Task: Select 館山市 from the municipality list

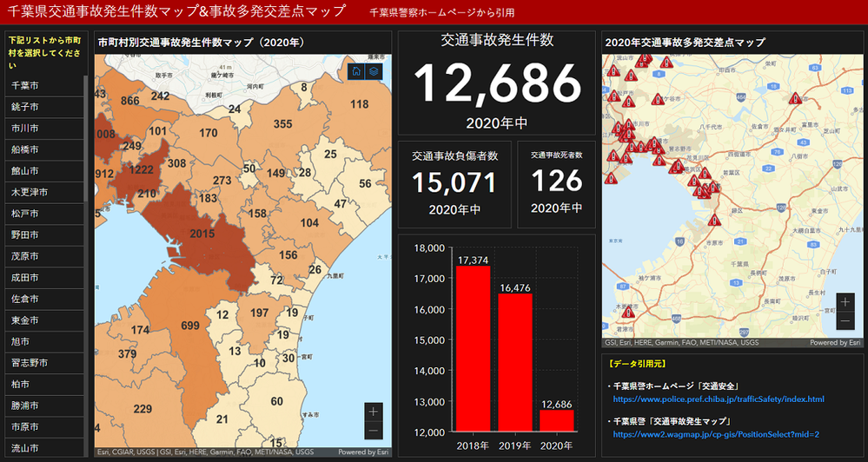Action: click(x=44, y=171)
